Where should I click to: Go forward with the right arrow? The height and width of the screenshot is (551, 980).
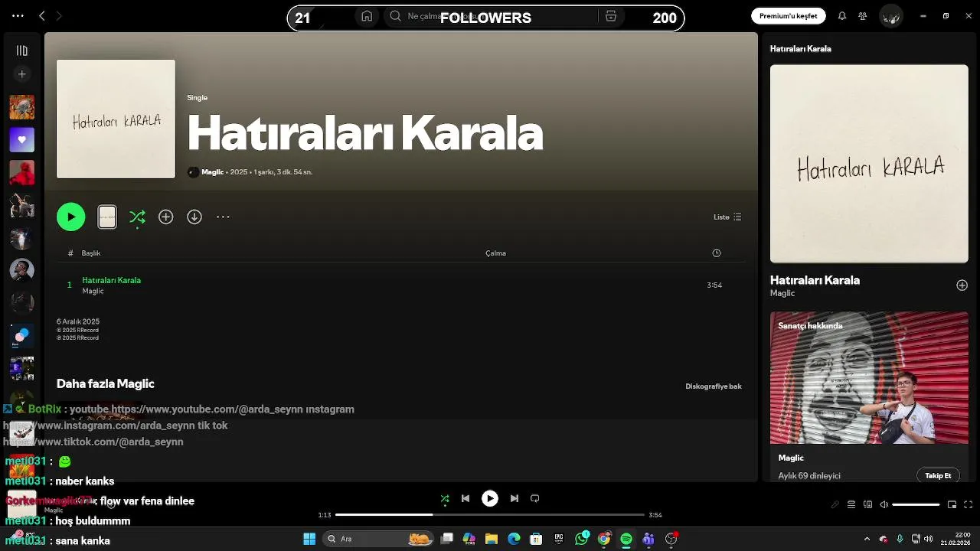pyautogui.click(x=59, y=15)
